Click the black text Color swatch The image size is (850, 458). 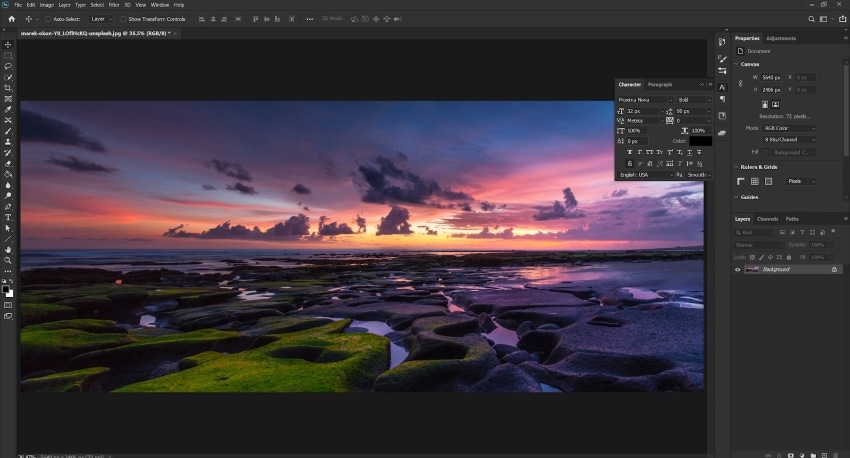(x=700, y=141)
